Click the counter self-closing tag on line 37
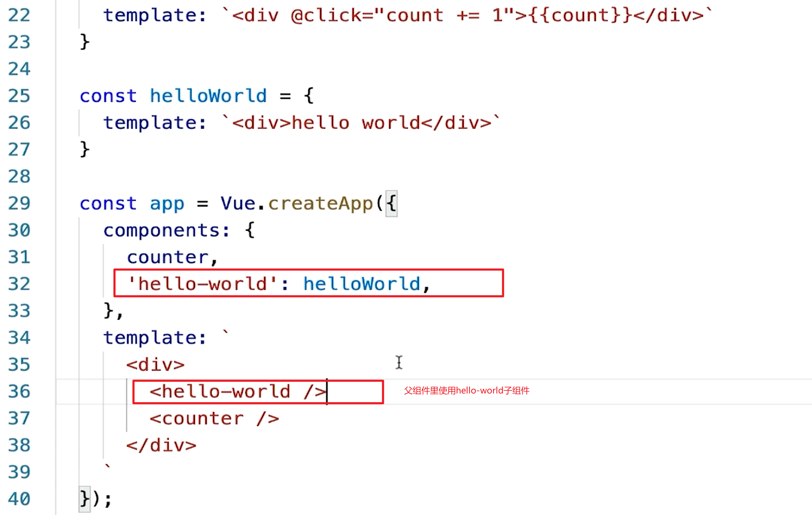The height and width of the screenshot is (515, 812). [x=214, y=419]
